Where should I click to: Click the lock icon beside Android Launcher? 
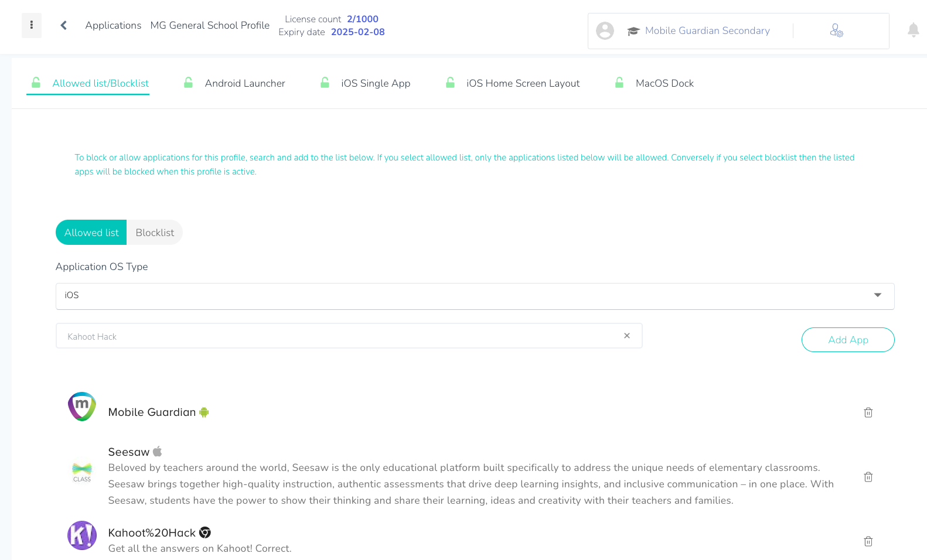(188, 83)
